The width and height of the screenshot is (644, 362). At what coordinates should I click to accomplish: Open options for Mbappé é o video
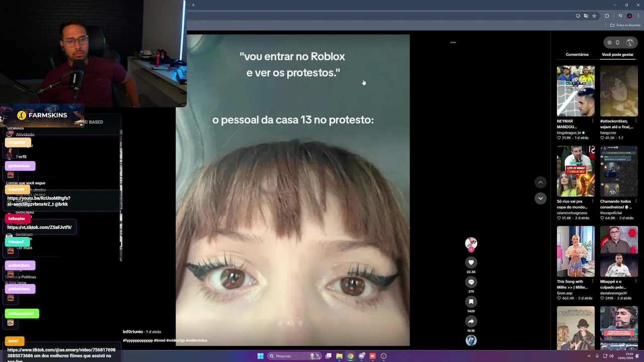point(635,282)
